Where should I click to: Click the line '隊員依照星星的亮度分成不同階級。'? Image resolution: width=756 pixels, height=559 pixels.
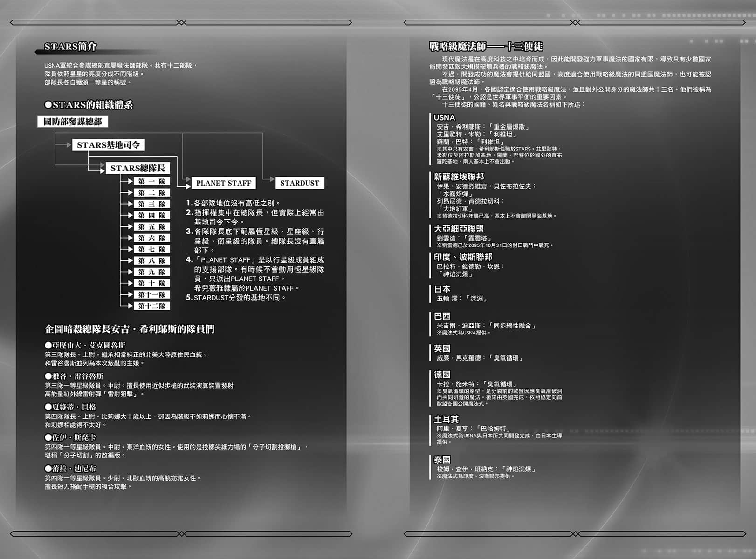(95, 74)
